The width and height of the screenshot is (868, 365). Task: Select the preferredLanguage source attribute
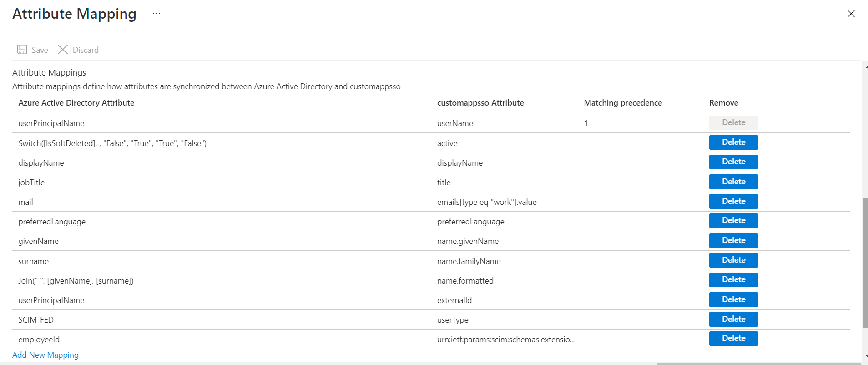click(x=52, y=222)
